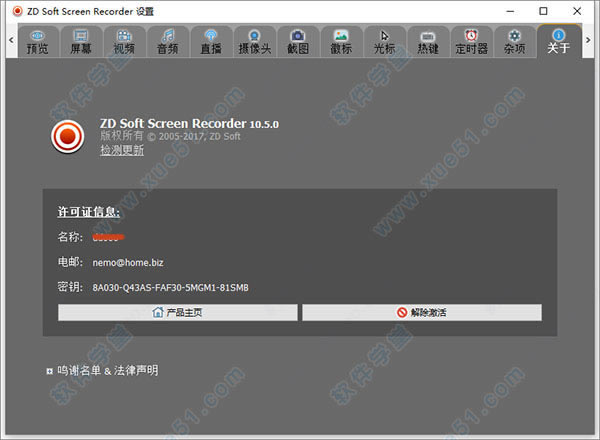
Task: Maximize the settings window
Action: pyautogui.click(x=543, y=11)
